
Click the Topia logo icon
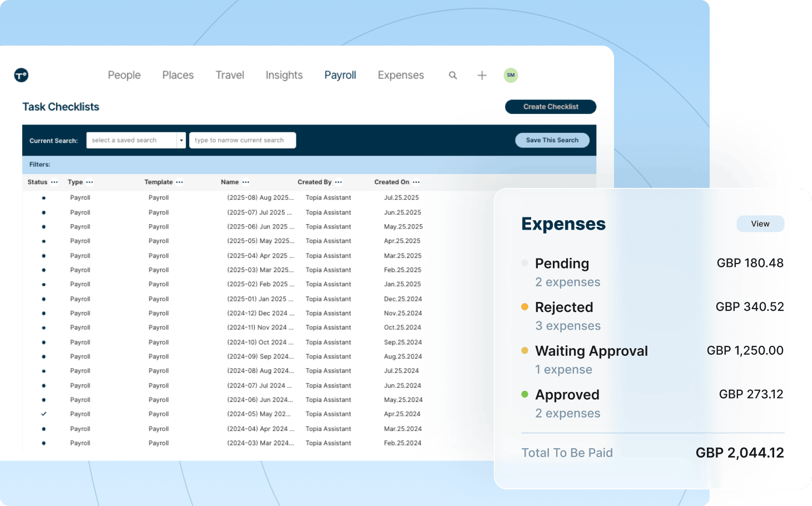[x=21, y=75]
